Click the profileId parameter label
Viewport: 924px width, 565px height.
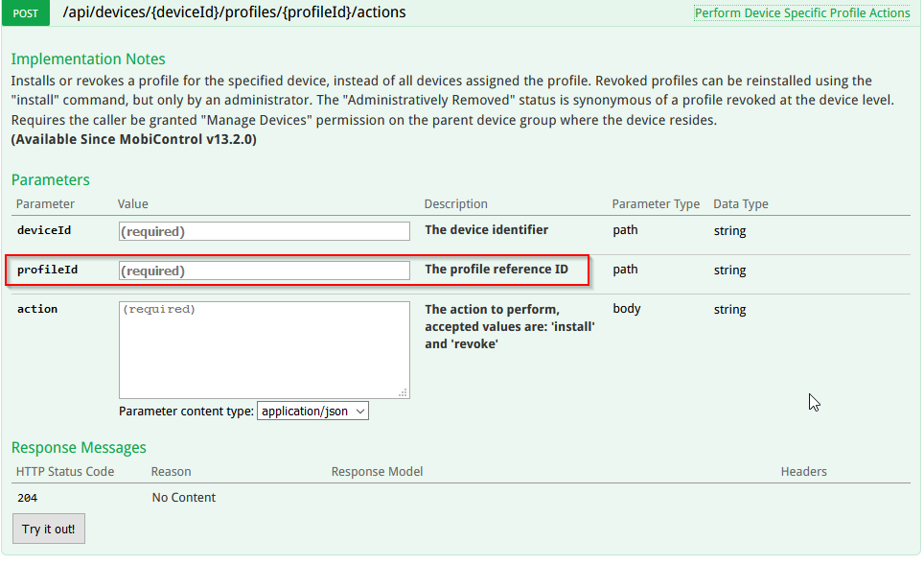[x=47, y=270]
